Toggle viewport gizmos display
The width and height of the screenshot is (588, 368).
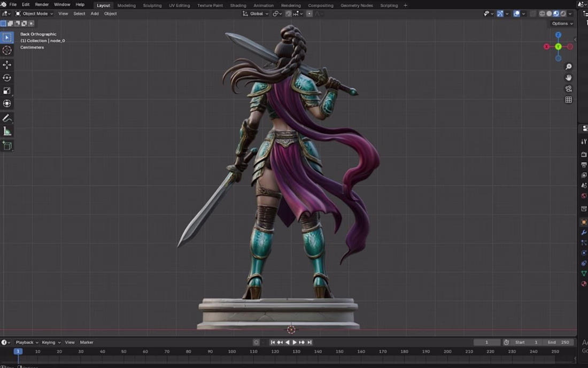(x=500, y=13)
